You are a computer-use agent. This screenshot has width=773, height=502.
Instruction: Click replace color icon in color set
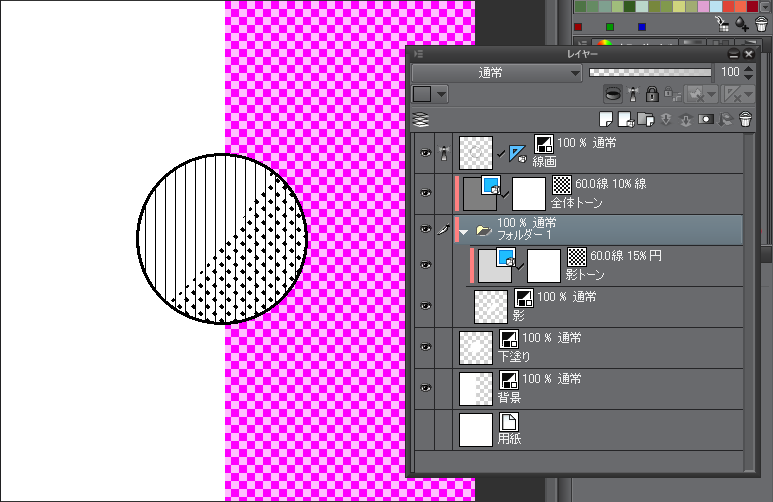click(722, 24)
